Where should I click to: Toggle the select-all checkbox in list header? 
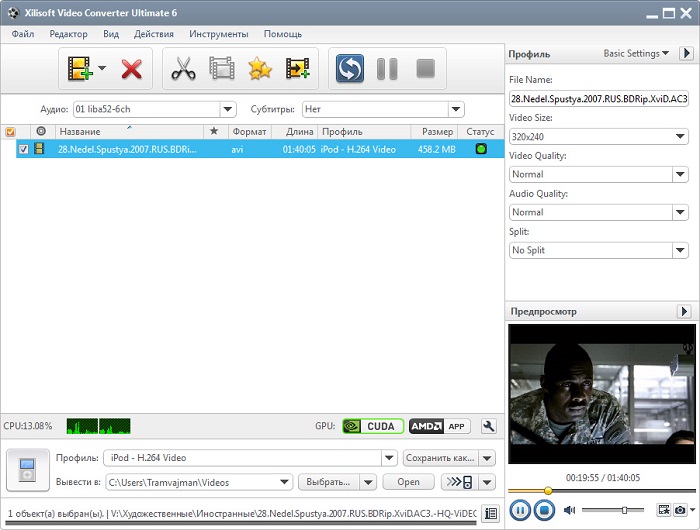[10, 132]
